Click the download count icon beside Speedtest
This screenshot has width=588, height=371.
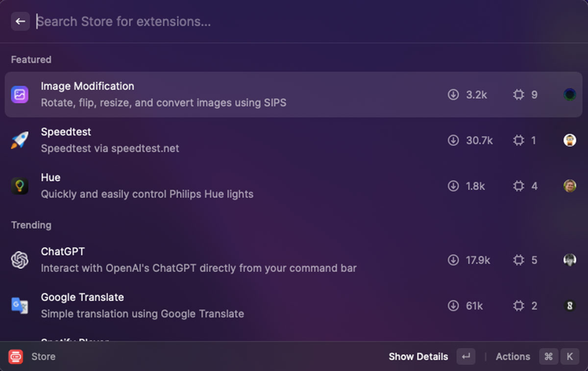pos(453,140)
